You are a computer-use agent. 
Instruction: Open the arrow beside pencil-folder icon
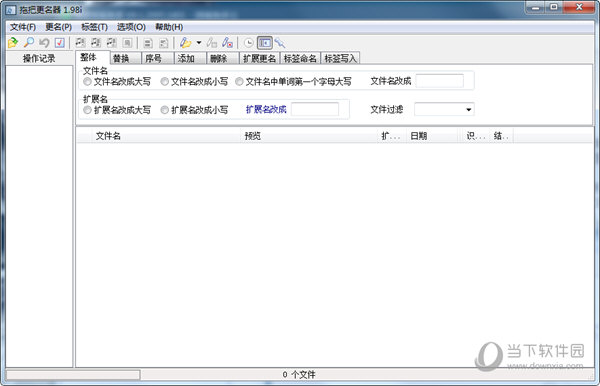[x=199, y=42]
